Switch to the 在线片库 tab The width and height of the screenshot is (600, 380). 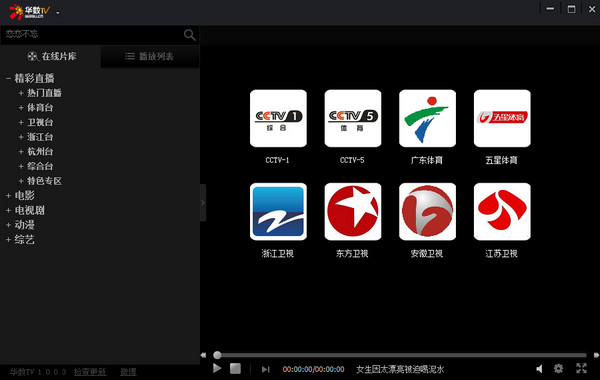(51, 56)
